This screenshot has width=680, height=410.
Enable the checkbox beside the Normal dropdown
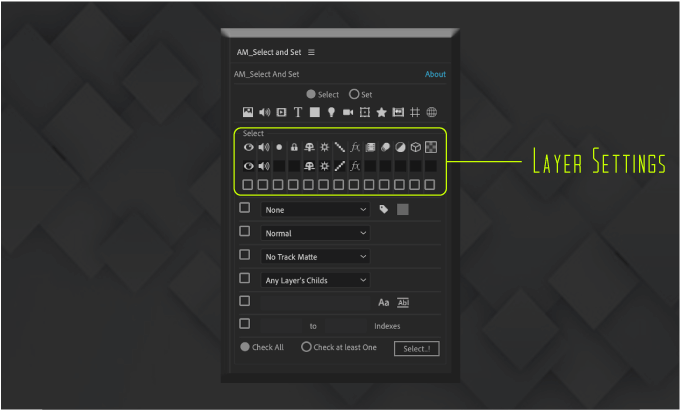click(x=245, y=231)
